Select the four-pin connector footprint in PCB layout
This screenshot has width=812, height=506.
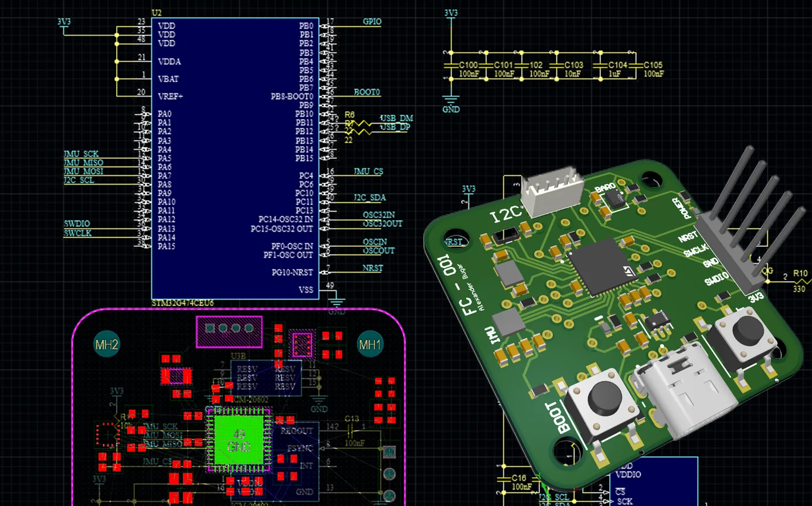tap(229, 331)
